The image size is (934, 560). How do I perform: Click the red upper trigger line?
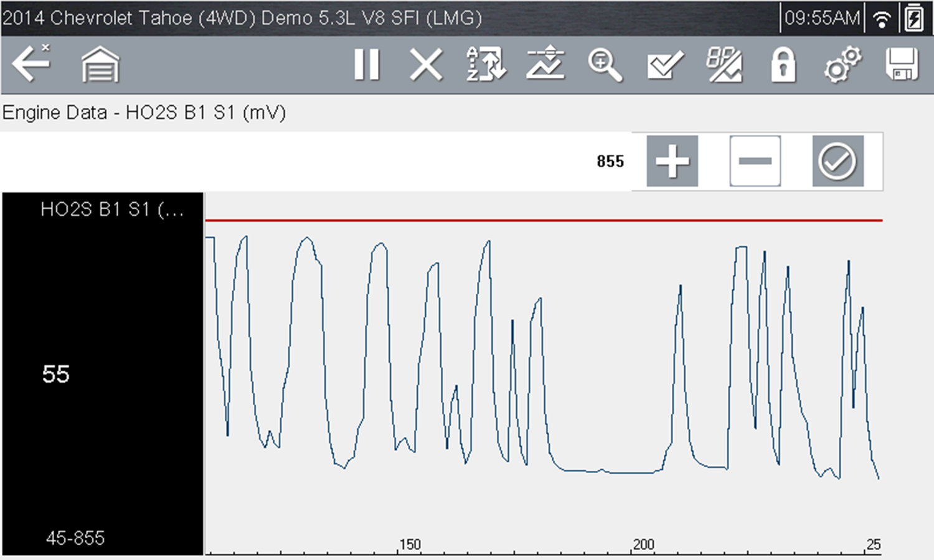pyautogui.click(x=543, y=220)
